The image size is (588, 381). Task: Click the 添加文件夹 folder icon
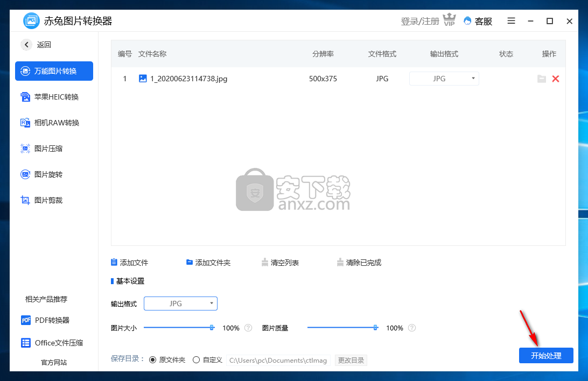(x=190, y=262)
